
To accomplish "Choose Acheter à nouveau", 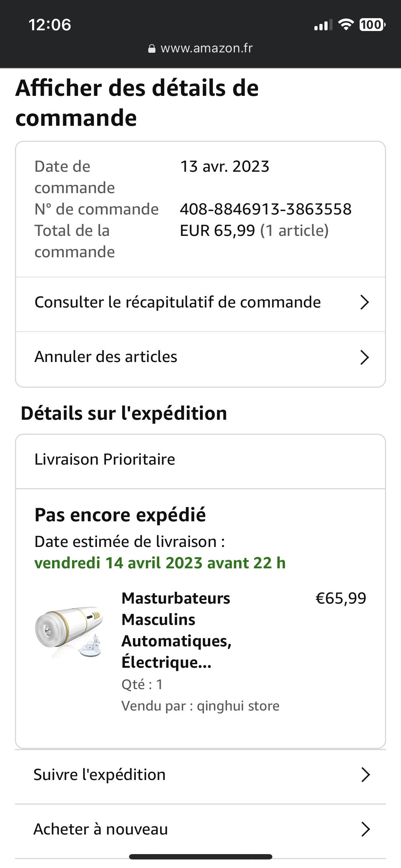I will 101,830.
